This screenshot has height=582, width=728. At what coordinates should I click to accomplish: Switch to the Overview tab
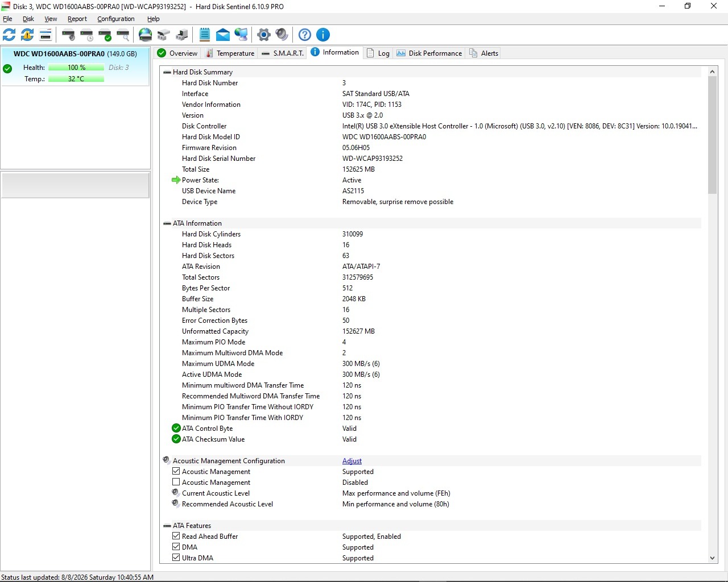177,53
